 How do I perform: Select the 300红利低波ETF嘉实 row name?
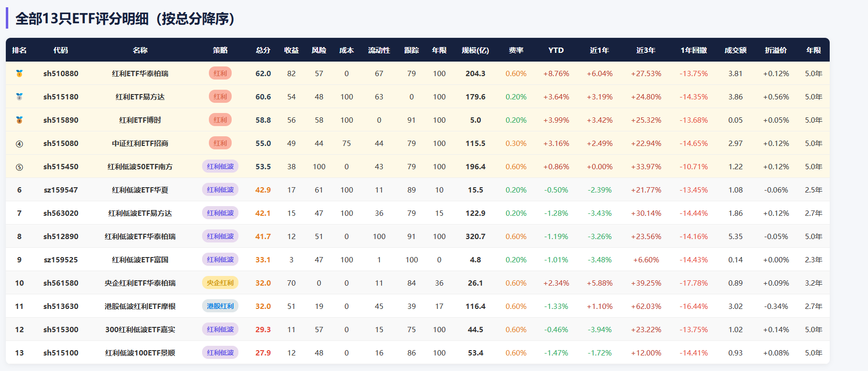140,330
